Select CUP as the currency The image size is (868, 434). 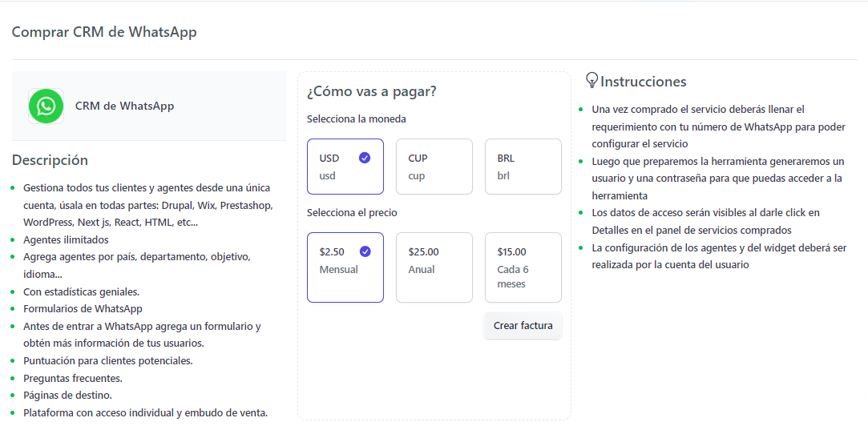pyautogui.click(x=434, y=167)
